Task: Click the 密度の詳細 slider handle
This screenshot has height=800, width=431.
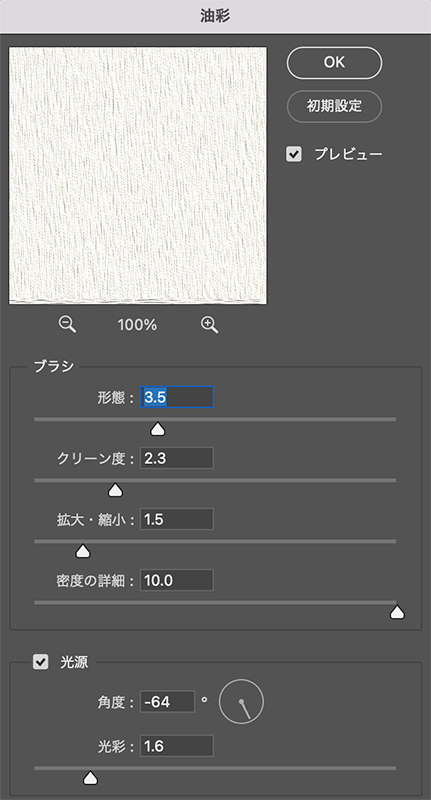Action: point(397,612)
